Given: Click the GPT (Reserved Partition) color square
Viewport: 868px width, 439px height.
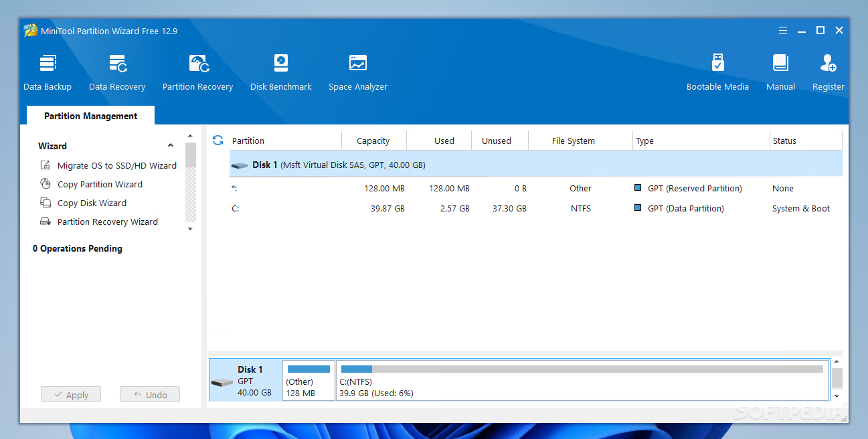Looking at the screenshot, I should [638, 188].
